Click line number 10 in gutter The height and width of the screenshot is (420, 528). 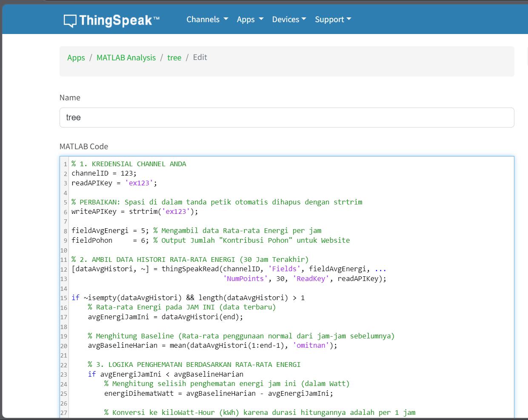click(x=64, y=250)
